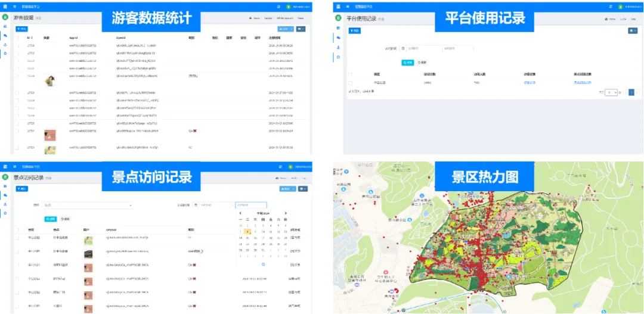Click calendar icon beside platform usage date field
This screenshot has height=314, width=644.
pos(403,48)
